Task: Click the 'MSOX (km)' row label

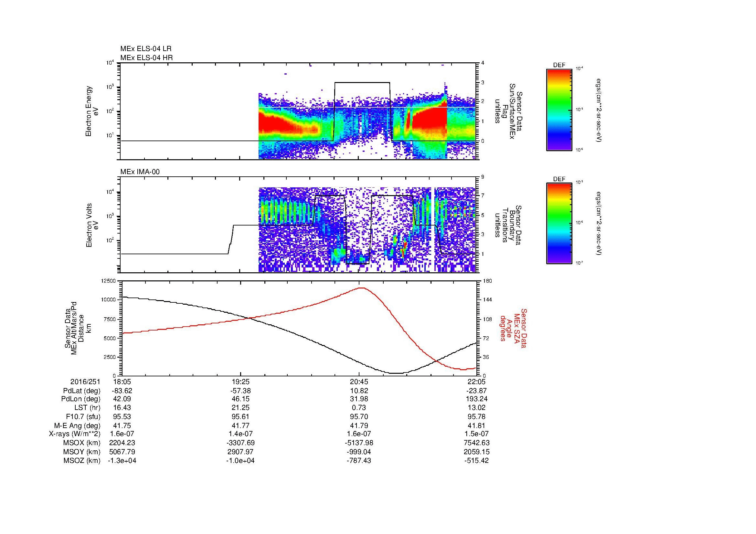Action: [x=82, y=443]
